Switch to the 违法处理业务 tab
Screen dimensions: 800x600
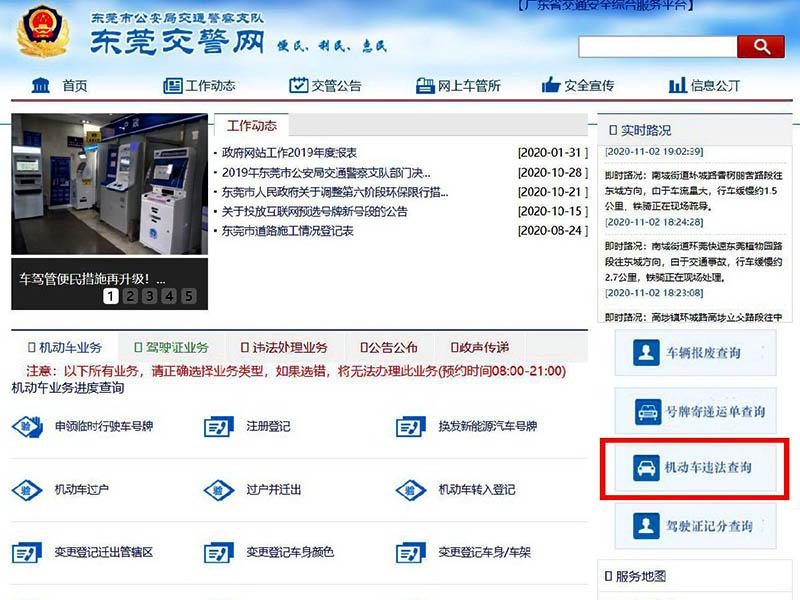click(283, 347)
